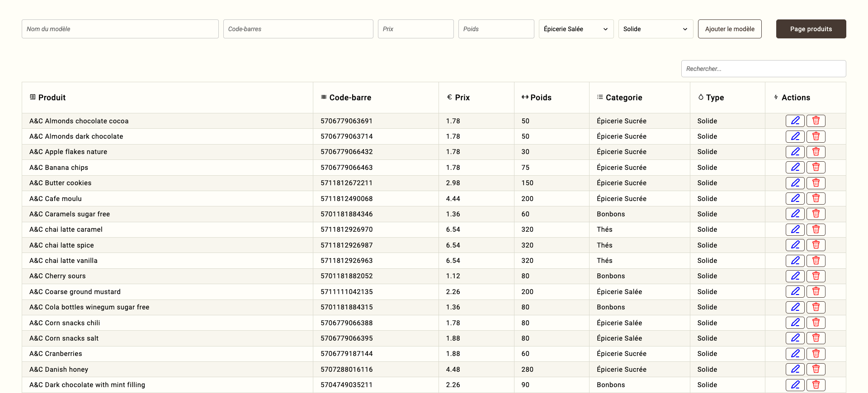Go to Page produits

coord(811,29)
